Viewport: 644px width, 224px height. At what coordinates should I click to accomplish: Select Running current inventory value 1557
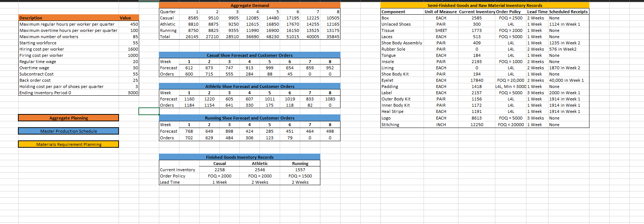tap(300, 170)
